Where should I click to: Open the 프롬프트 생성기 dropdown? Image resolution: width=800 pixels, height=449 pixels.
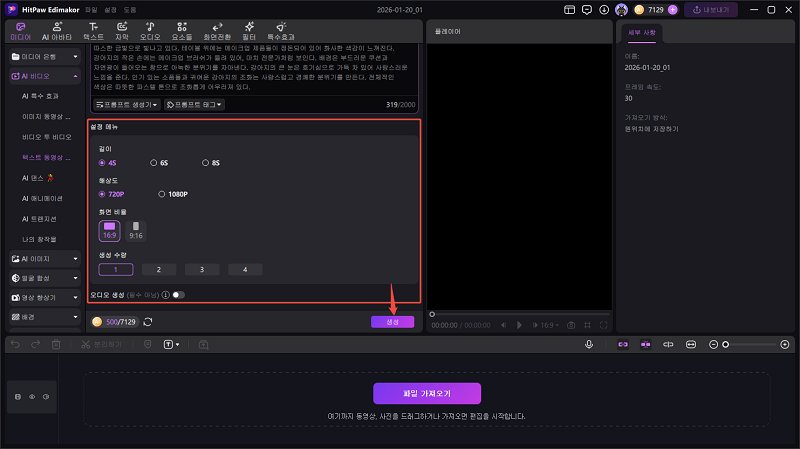click(x=127, y=105)
